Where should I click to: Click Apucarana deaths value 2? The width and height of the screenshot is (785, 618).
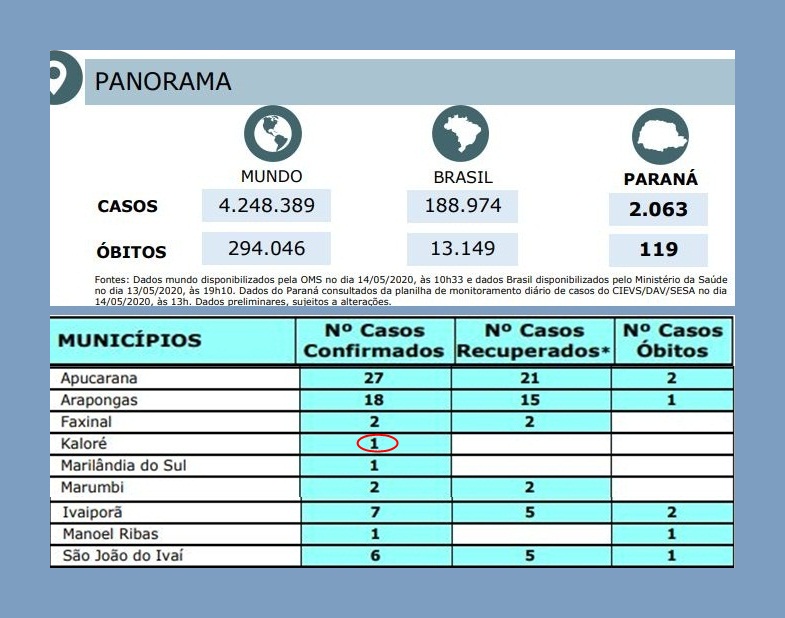(x=672, y=378)
